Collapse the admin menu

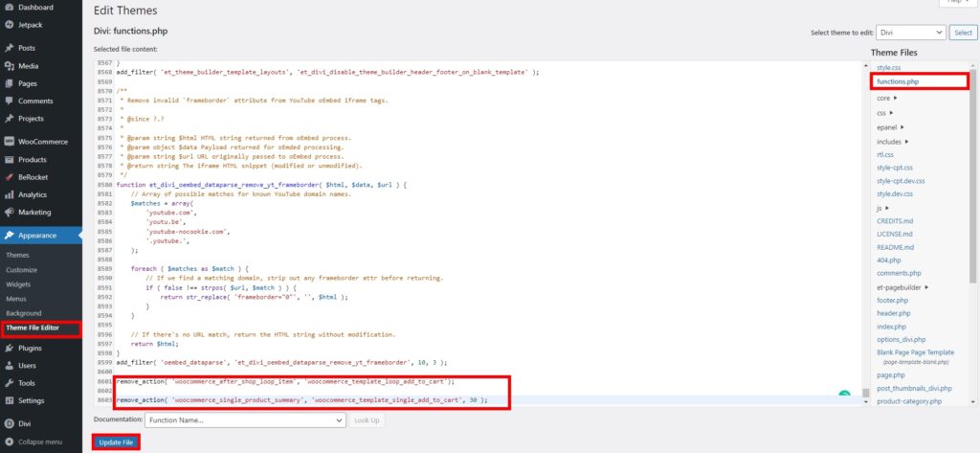click(9, 442)
